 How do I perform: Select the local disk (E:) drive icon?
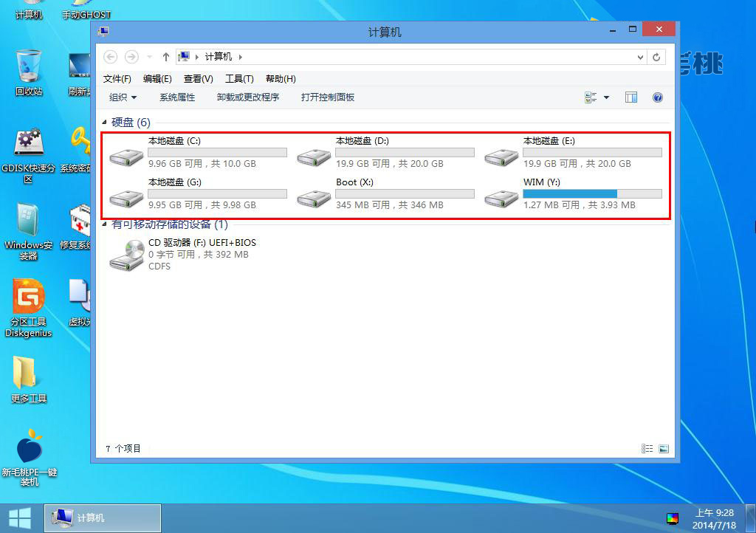click(501, 157)
